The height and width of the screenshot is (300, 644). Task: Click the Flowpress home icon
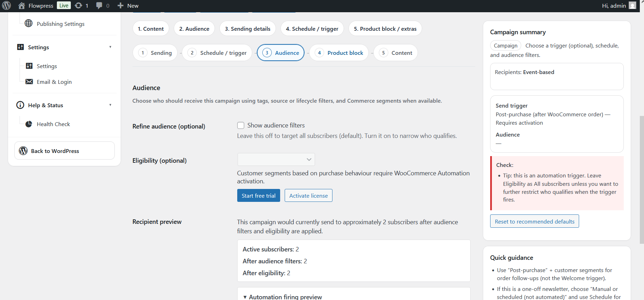[22, 6]
